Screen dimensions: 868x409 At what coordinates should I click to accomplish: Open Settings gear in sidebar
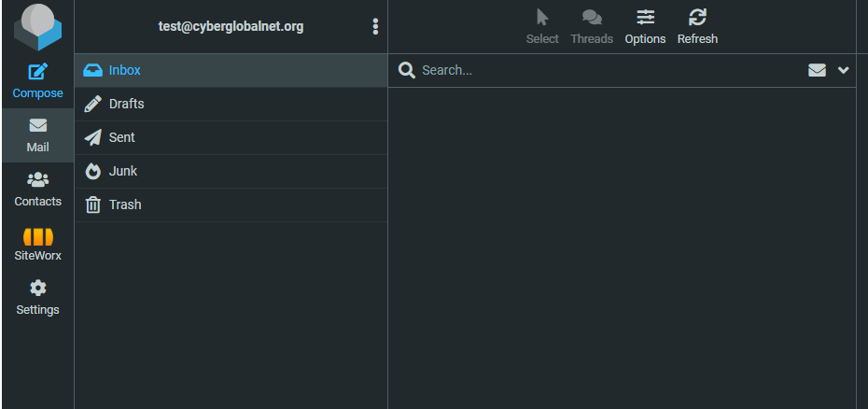click(x=37, y=298)
